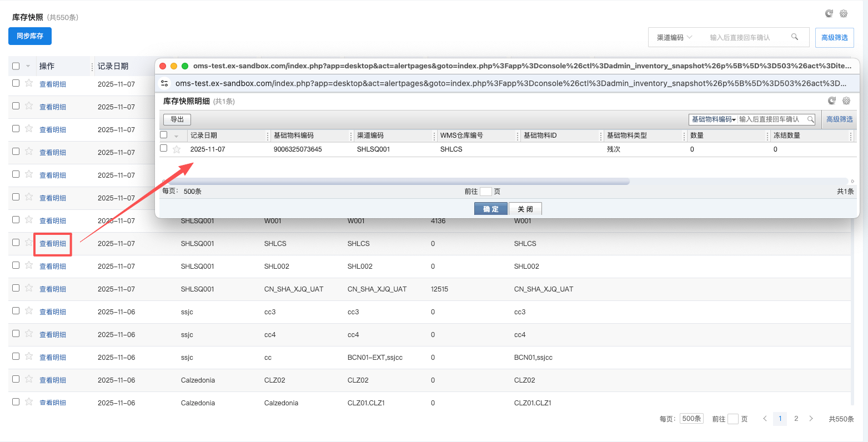Star the SHL002 row

click(29, 265)
